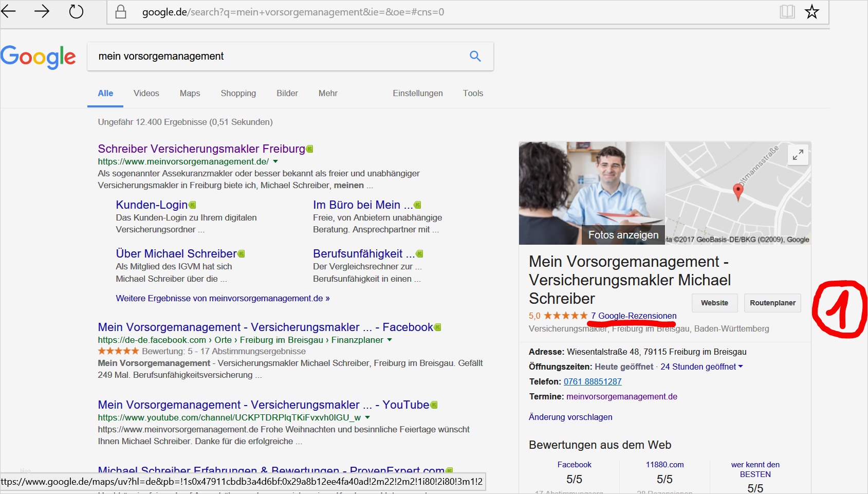
Task: Expand options arrow for meinvorsorgemanagement.de URL
Action: pyautogui.click(x=275, y=161)
